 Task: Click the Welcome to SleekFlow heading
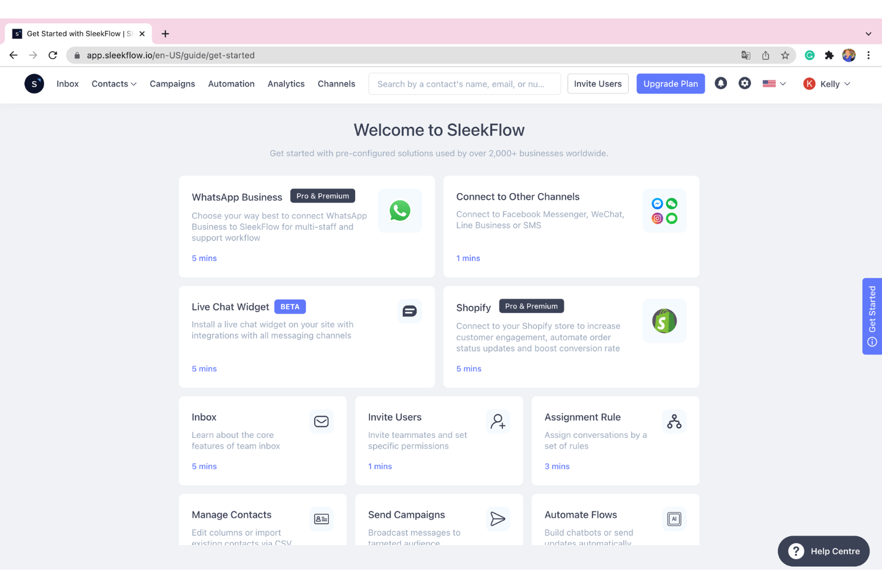tap(439, 130)
